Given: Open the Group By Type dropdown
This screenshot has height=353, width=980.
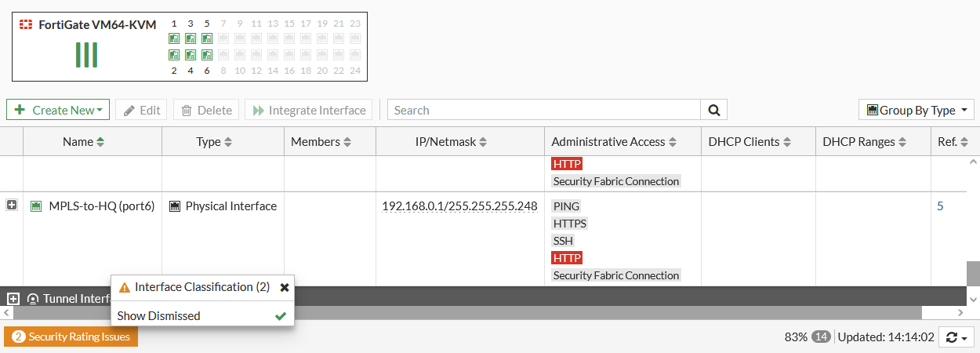Looking at the screenshot, I should pyautogui.click(x=916, y=110).
